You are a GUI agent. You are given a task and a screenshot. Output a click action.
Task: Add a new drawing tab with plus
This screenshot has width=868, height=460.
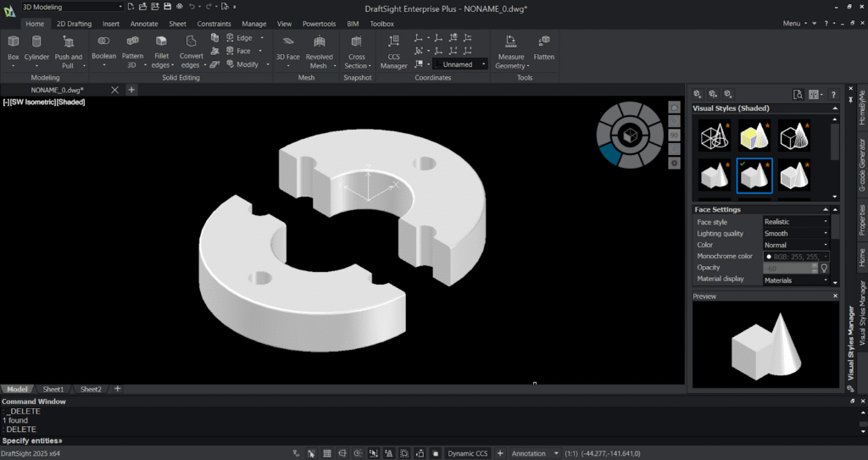(x=131, y=89)
